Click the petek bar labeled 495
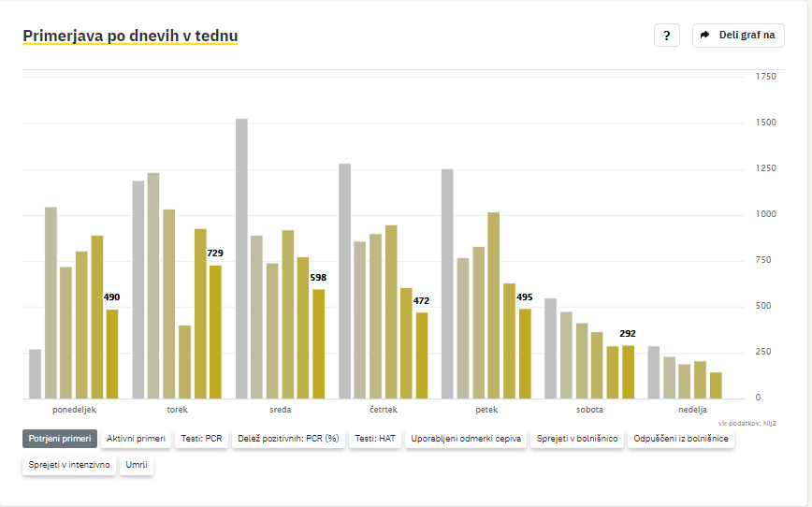 [x=525, y=354]
